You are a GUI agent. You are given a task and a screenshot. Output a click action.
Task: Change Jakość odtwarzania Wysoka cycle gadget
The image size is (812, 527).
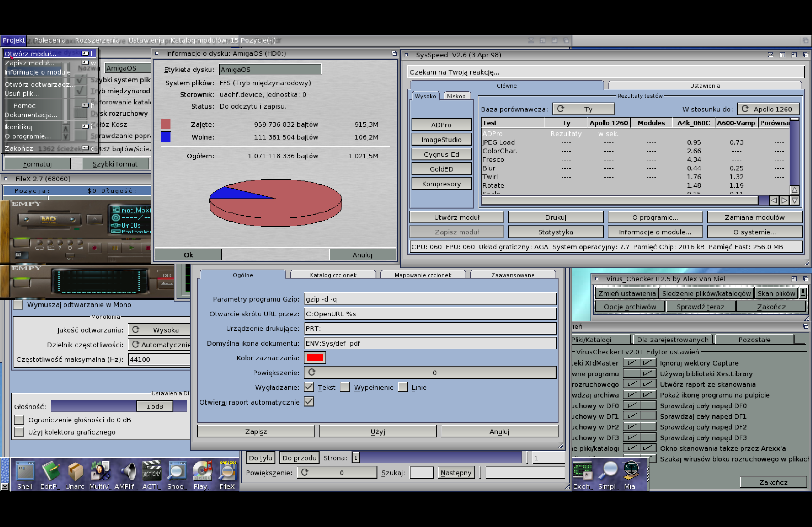click(159, 330)
